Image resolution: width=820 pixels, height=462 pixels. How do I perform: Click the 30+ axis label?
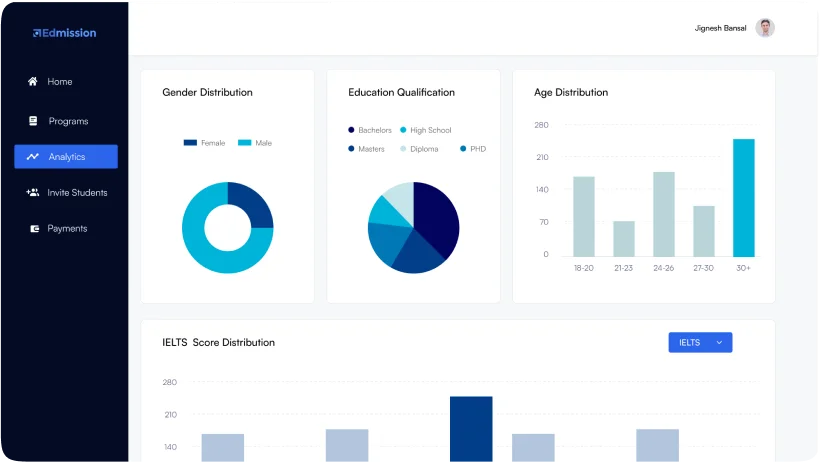(x=743, y=268)
